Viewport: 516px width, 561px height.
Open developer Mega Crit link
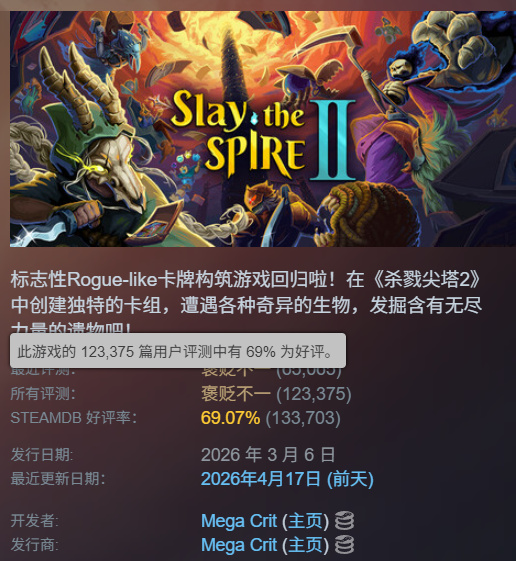point(239,521)
